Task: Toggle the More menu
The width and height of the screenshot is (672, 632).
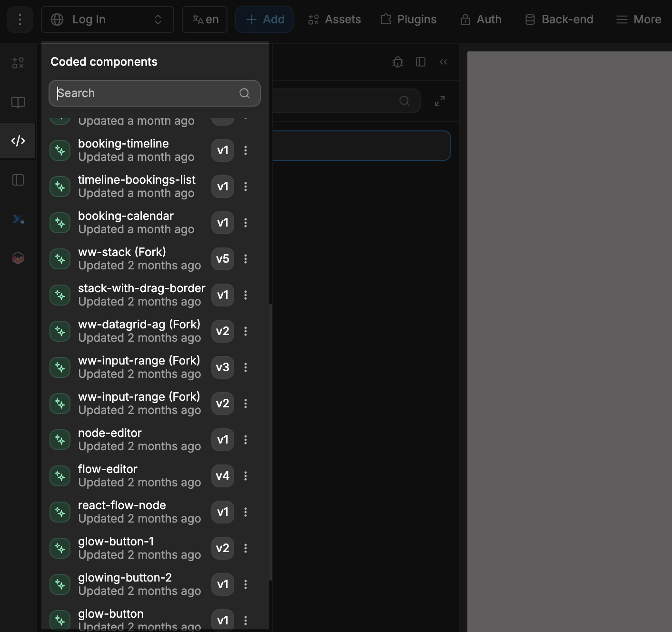Action: click(x=638, y=20)
